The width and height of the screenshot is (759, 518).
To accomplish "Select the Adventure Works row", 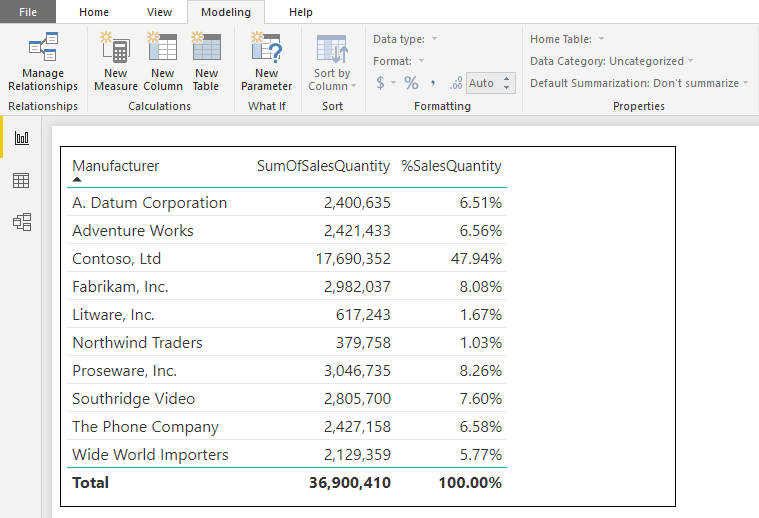I will pos(287,230).
